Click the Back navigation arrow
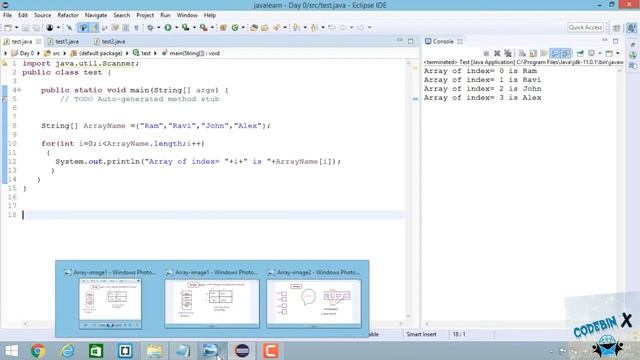 pyautogui.click(x=343, y=27)
